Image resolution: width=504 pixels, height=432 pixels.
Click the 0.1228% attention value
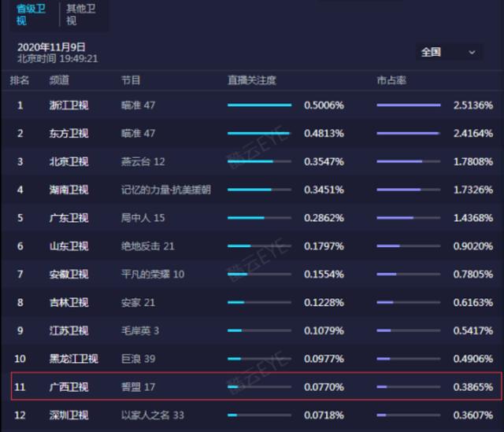coord(324,303)
